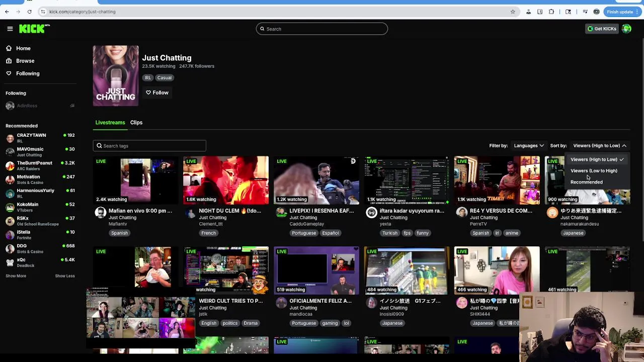The width and height of the screenshot is (644, 362).
Task: Click mandiocaa streamer avatar
Action: (281, 303)
